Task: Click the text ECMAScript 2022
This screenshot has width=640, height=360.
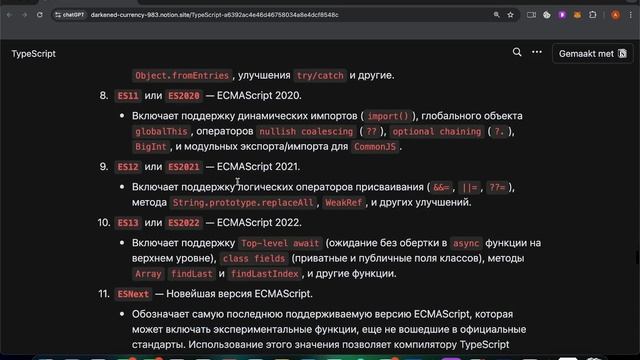Action: tap(259, 223)
